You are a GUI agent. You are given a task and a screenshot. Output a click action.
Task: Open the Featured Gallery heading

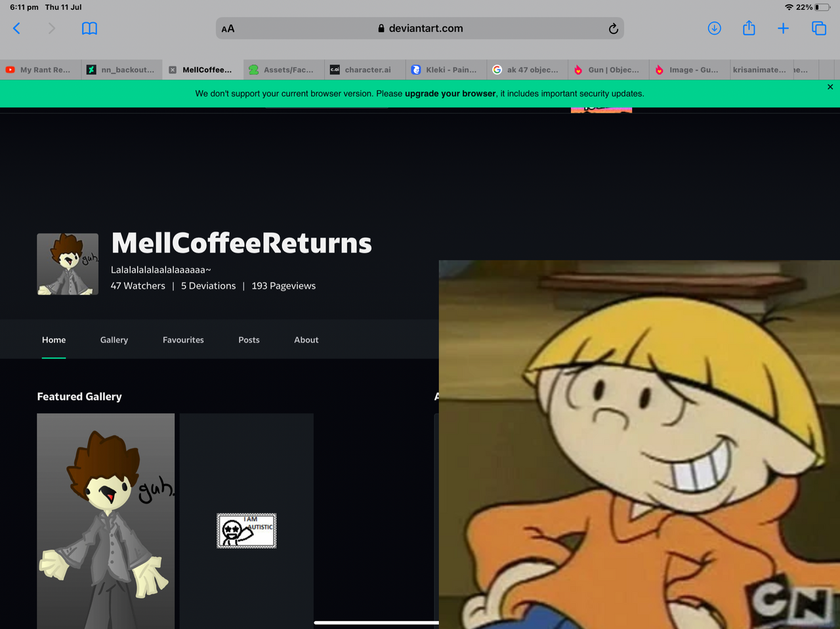pos(79,397)
